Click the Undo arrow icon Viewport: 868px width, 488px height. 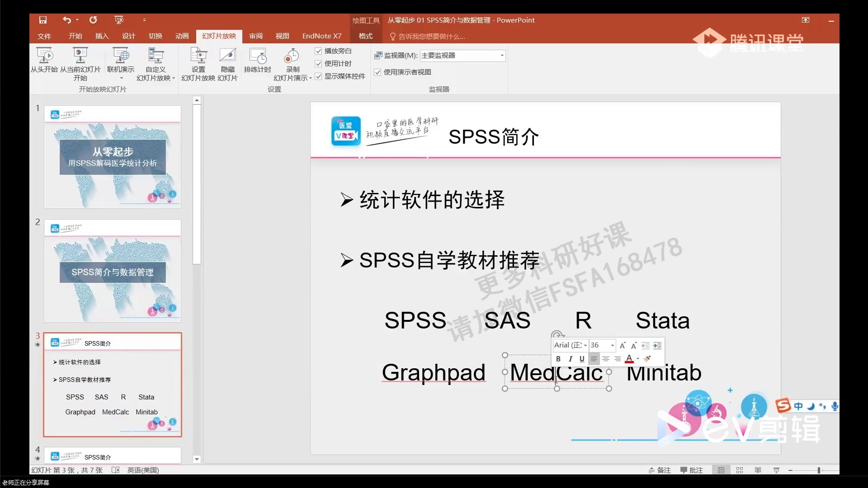tap(67, 20)
